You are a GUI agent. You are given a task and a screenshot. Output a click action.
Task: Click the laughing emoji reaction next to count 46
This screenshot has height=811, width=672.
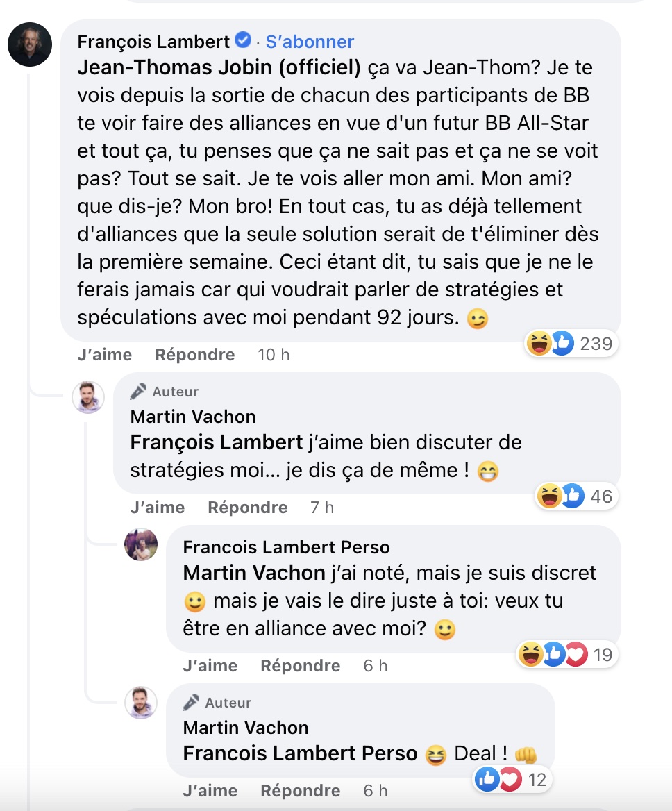tap(549, 496)
